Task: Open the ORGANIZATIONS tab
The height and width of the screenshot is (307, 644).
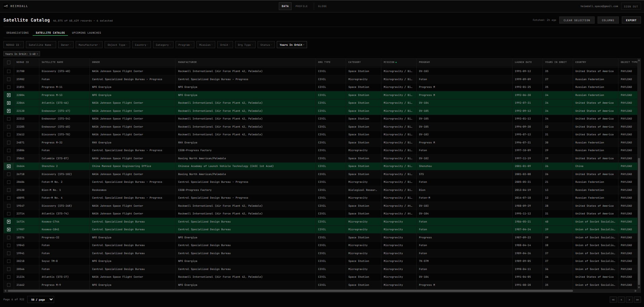Action: (x=17, y=33)
